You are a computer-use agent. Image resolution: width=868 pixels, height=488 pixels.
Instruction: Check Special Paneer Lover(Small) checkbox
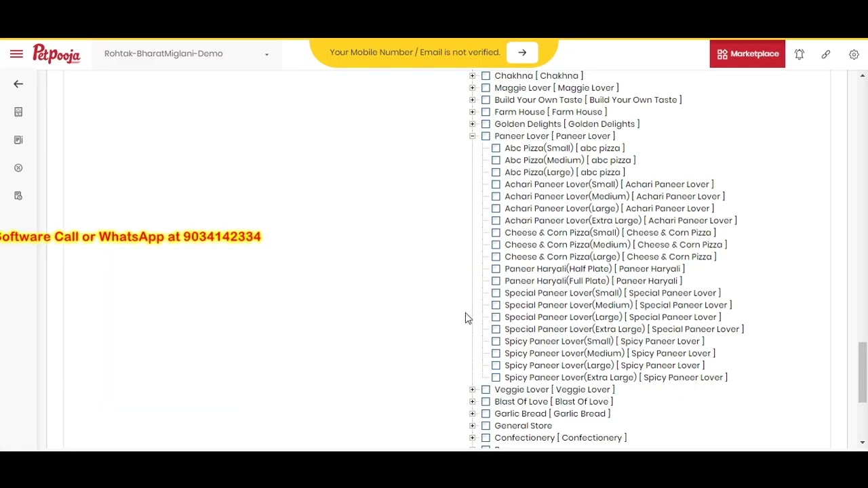496,293
